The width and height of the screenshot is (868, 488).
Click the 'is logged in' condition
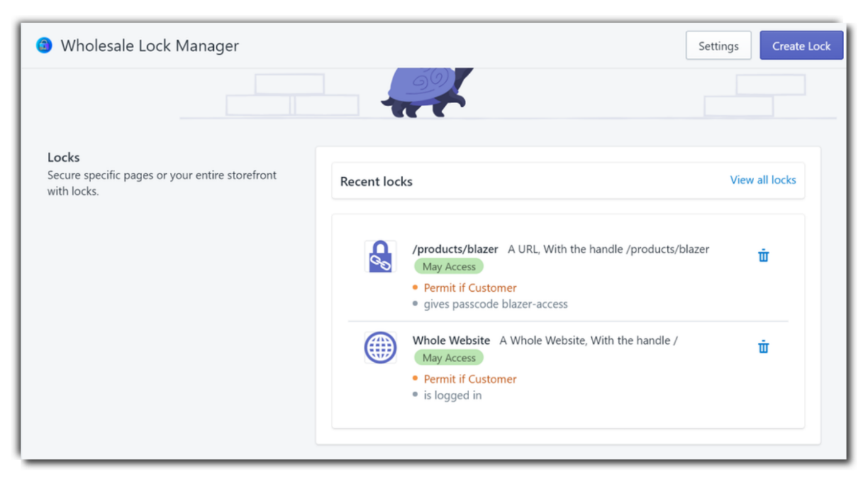[452, 396]
